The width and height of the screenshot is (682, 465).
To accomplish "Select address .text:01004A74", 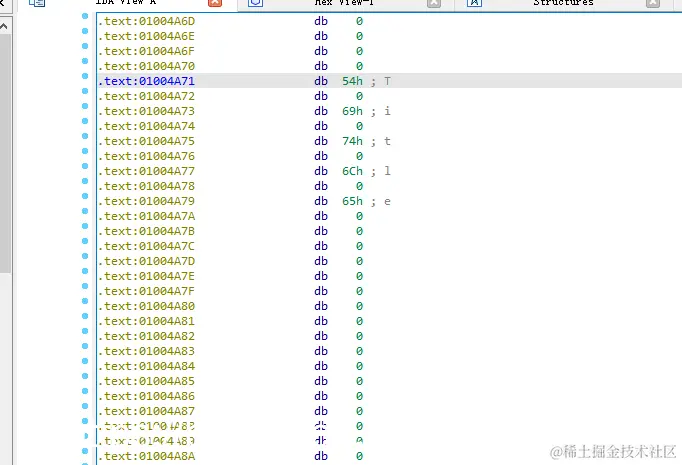I will pos(147,126).
